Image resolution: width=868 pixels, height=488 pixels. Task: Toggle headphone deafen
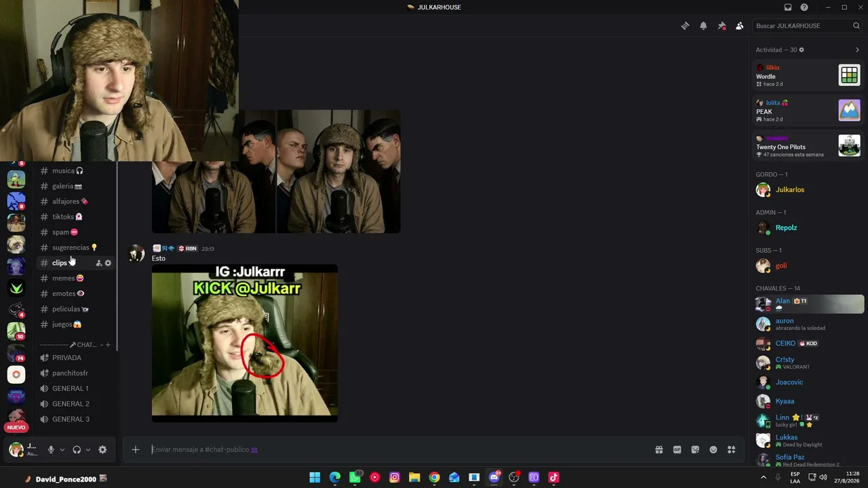(77, 449)
